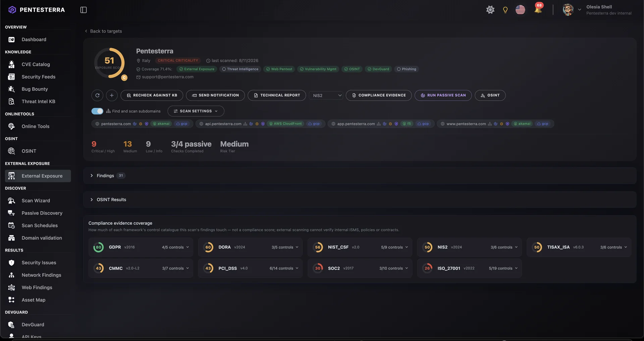Click Passive Discovery sidebar icon
644x341 pixels.
coord(11,213)
